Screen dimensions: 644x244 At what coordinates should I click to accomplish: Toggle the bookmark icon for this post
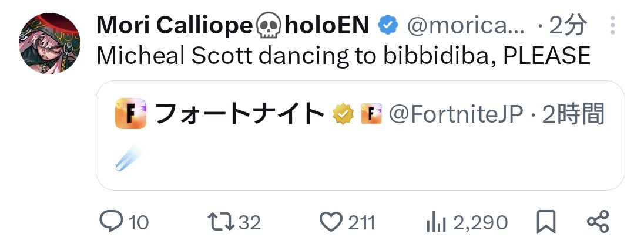(x=546, y=221)
